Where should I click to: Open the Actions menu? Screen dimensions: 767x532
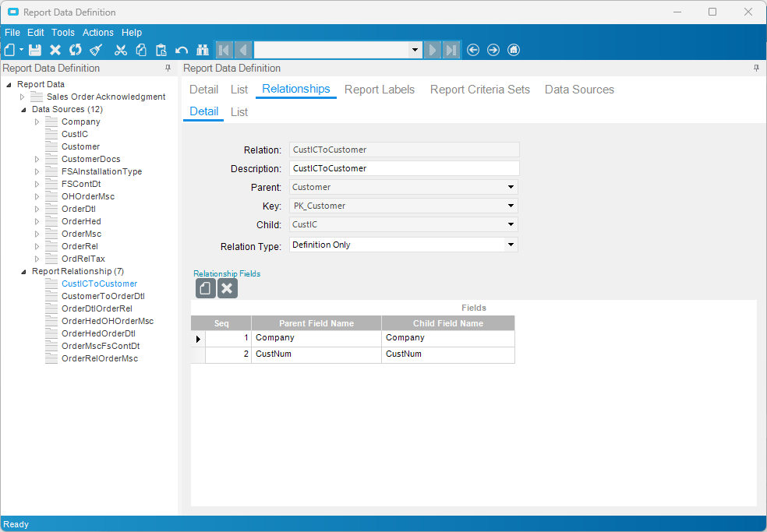pos(98,32)
